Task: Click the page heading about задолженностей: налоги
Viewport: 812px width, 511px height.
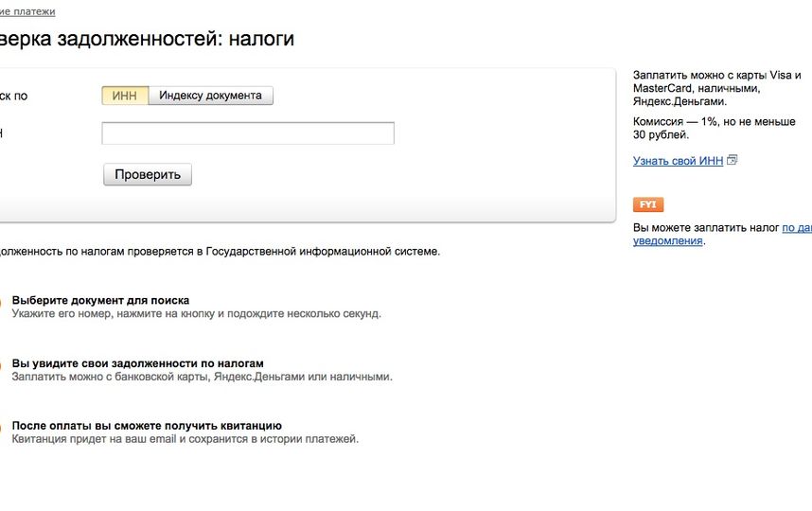Action: (147, 39)
